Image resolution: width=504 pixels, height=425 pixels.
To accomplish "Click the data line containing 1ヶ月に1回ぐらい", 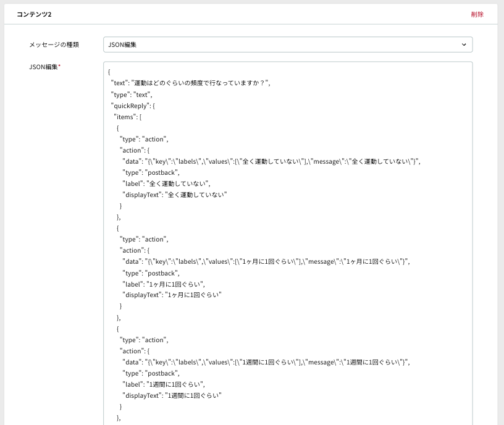I will coord(266,262).
